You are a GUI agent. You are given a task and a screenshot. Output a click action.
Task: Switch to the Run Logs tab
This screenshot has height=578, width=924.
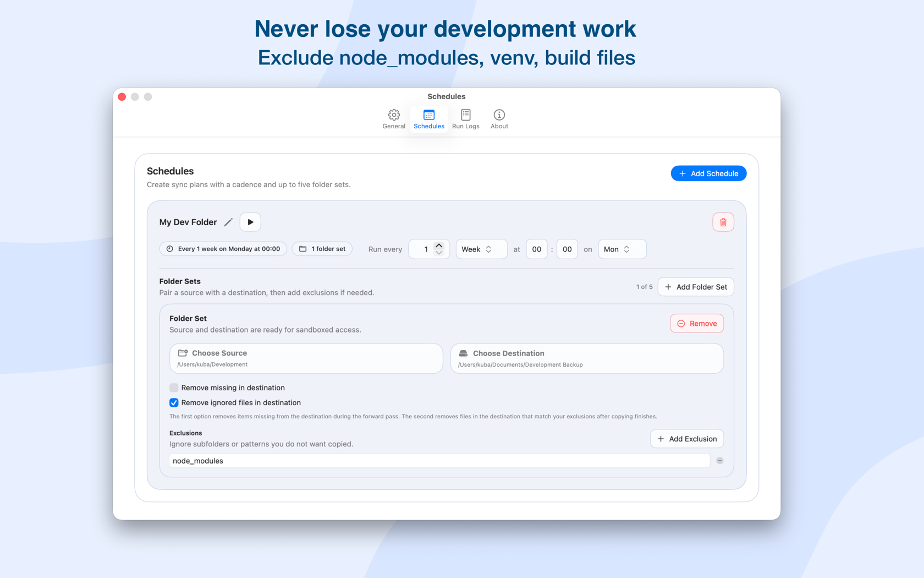(x=465, y=119)
